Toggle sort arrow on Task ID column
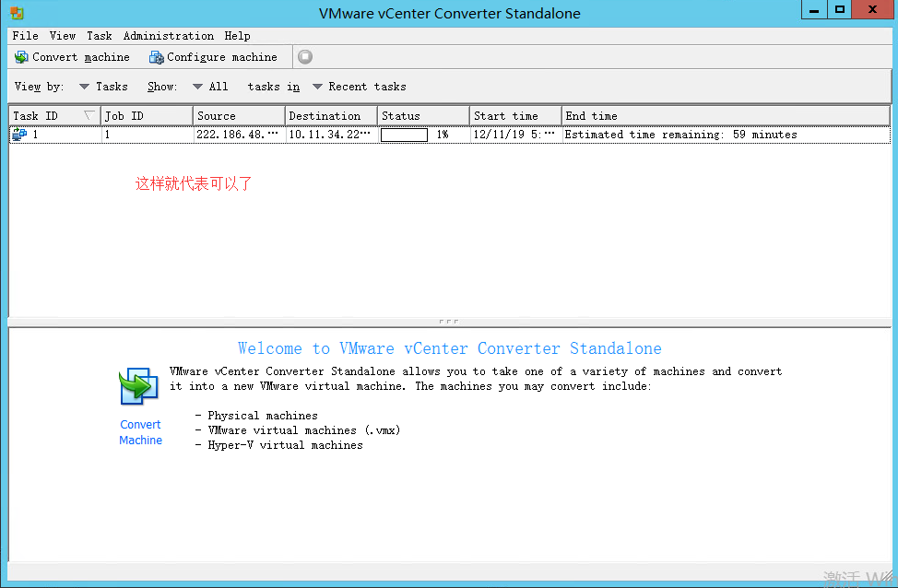 89,115
